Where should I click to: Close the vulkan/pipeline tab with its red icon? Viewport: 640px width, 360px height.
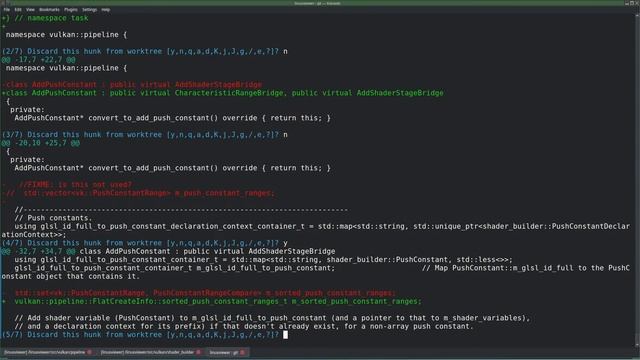(89, 352)
